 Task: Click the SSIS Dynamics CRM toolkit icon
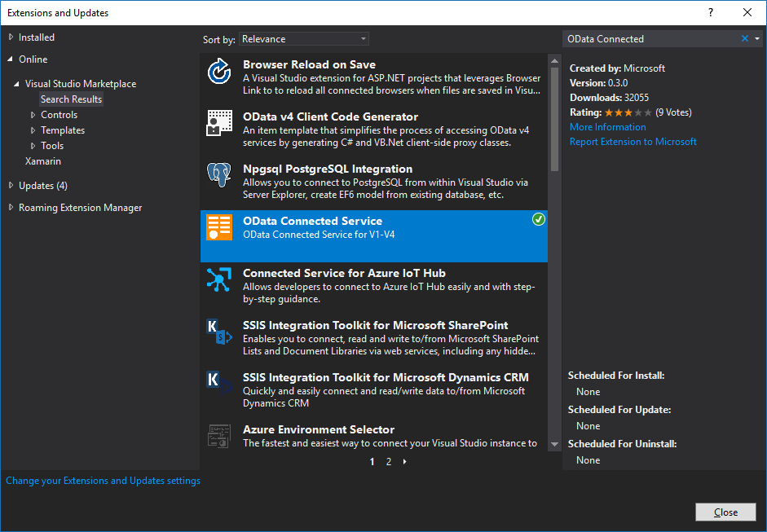click(219, 384)
